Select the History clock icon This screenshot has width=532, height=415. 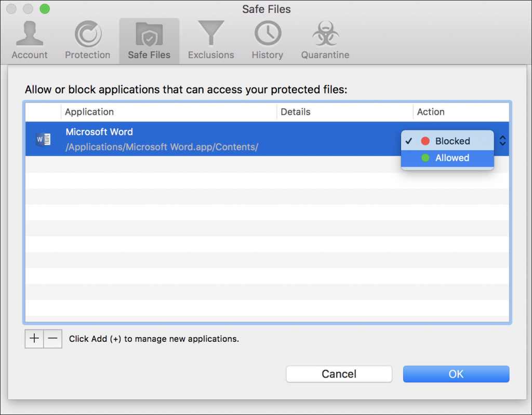(x=267, y=32)
